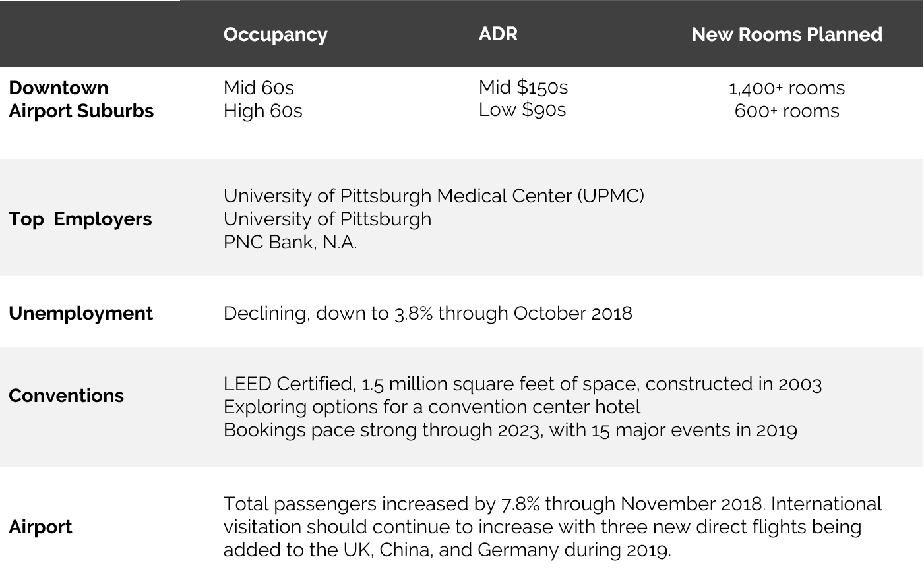
Task: Select the Unemployment row label
Action: coord(80,313)
